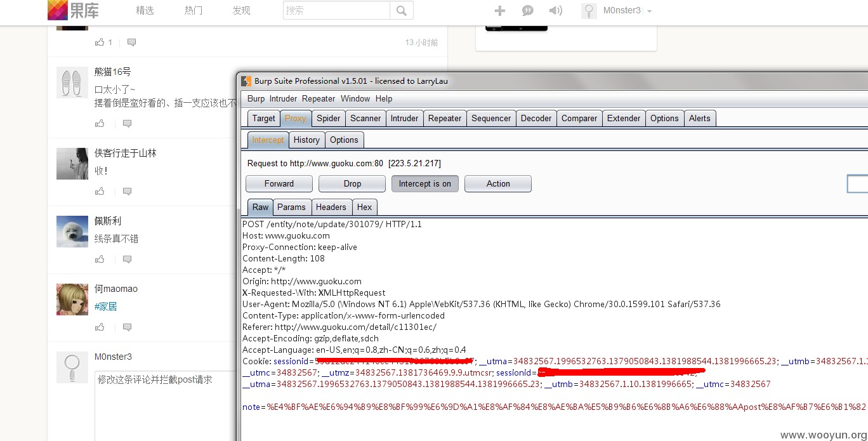
Task: Click 熊猫16号's shoes avatar
Action: pos(72,82)
